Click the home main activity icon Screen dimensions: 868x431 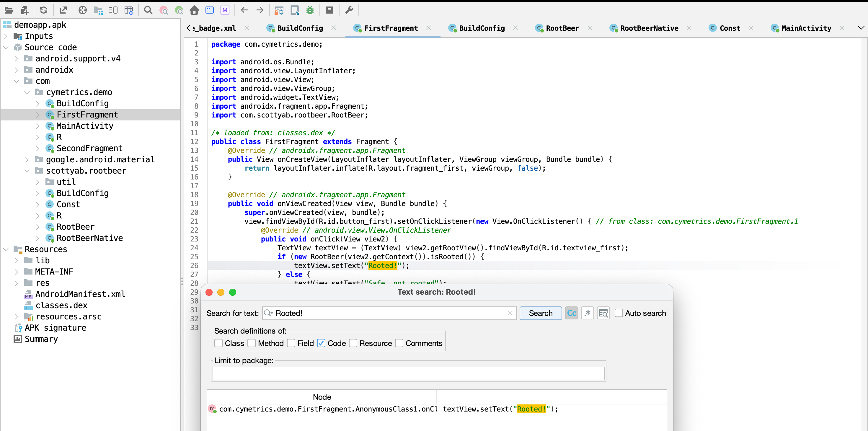(x=195, y=10)
